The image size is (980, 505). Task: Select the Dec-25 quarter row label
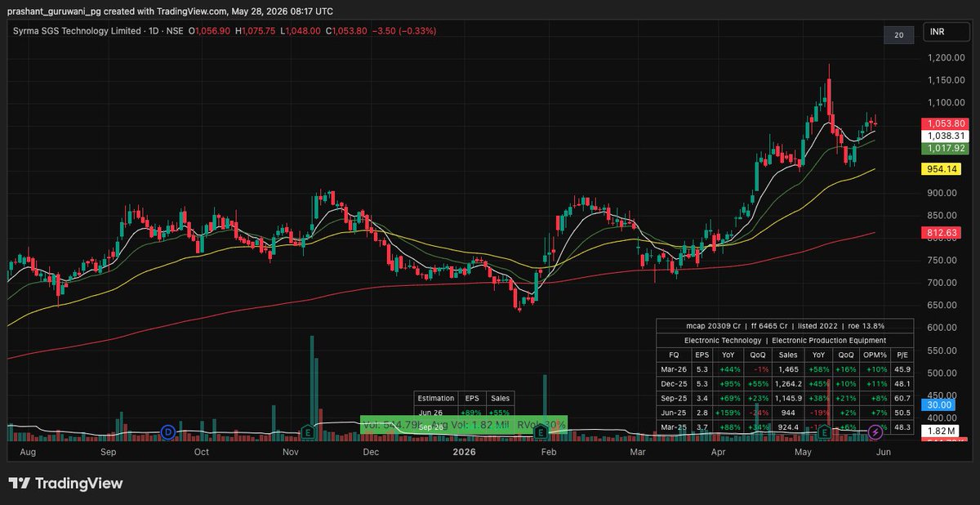click(x=674, y=383)
